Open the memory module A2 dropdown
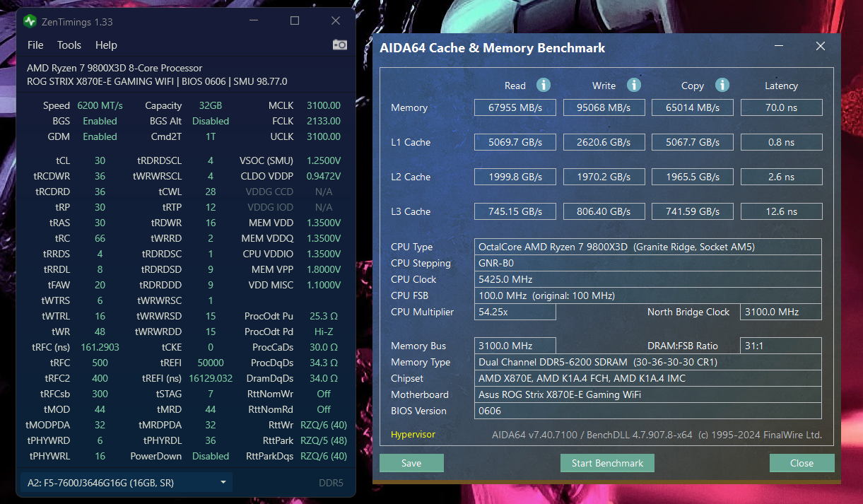Image resolution: width=863 pixels, height=504 pixels. click(x=127, y=483)
